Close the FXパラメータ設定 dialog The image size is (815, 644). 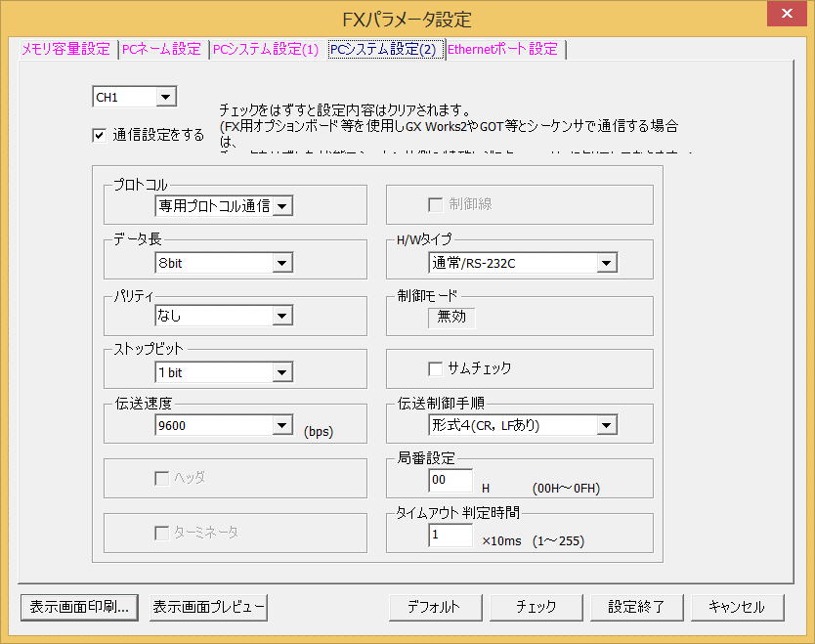coord(787,13)
